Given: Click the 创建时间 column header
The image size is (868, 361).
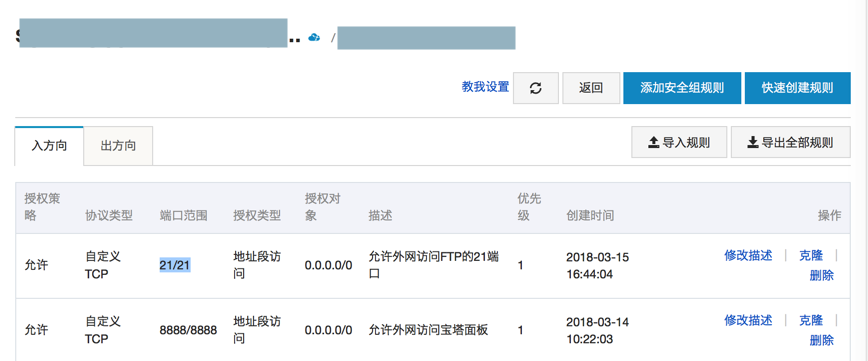Looking at the screenshot, I should pyautogui.click(x=590, y=215).
